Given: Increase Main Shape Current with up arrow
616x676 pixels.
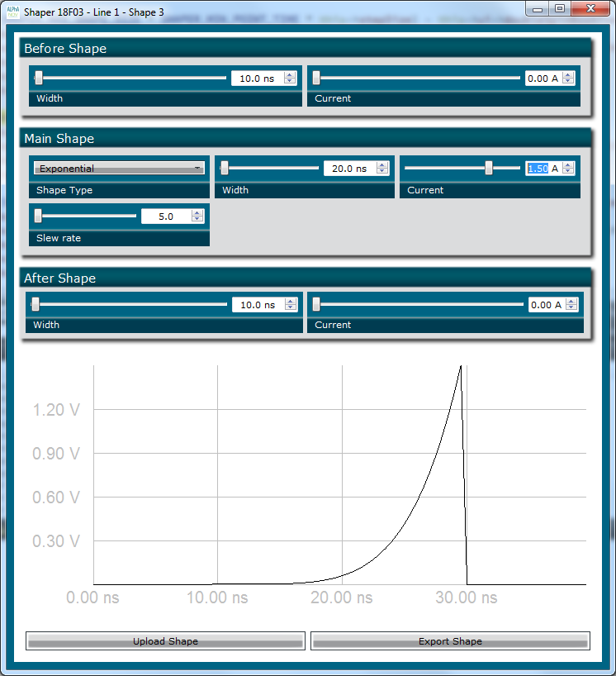Looking at the screenshot, I should pos(568,165).
